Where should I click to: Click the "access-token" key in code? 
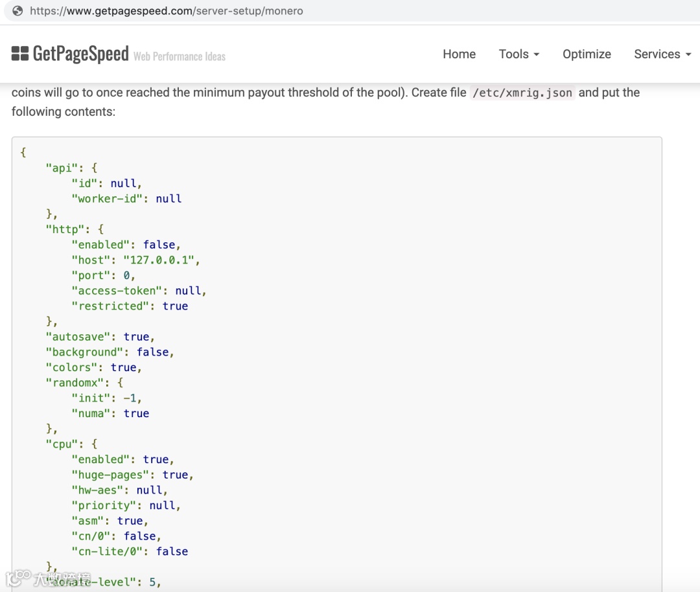coord(117,291)
